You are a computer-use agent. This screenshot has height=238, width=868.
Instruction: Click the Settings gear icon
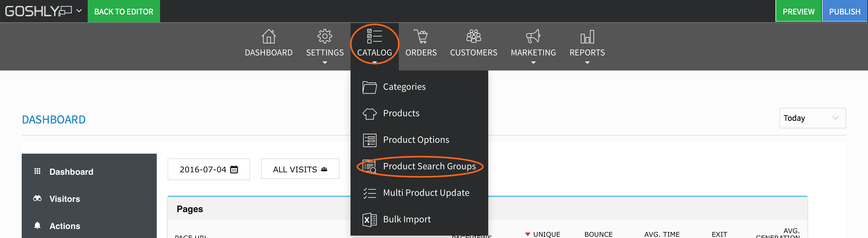click(325, 36)
